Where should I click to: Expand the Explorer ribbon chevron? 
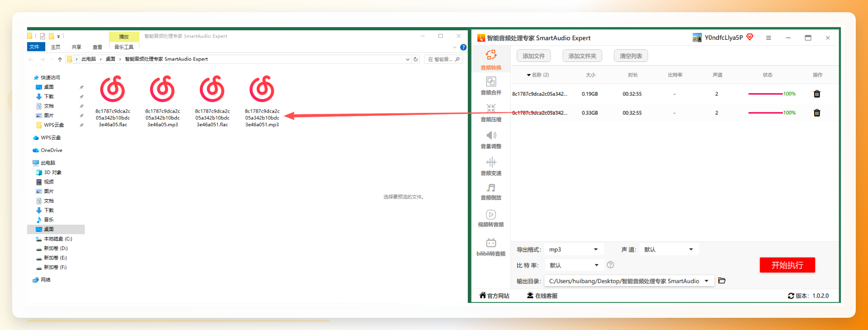tap(454, 47)
